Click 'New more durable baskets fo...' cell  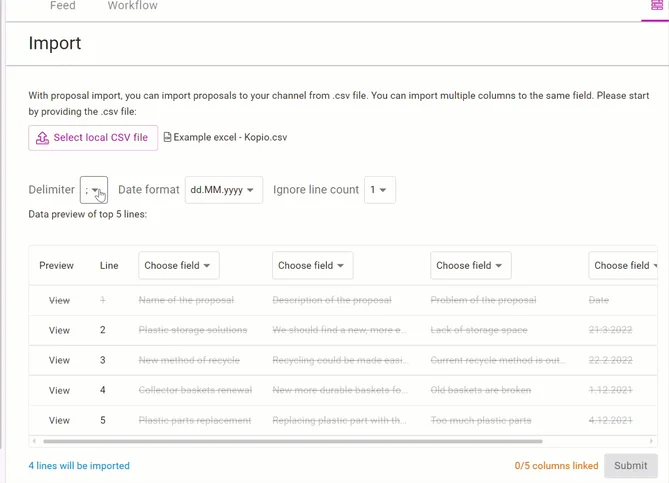point(340,390)
